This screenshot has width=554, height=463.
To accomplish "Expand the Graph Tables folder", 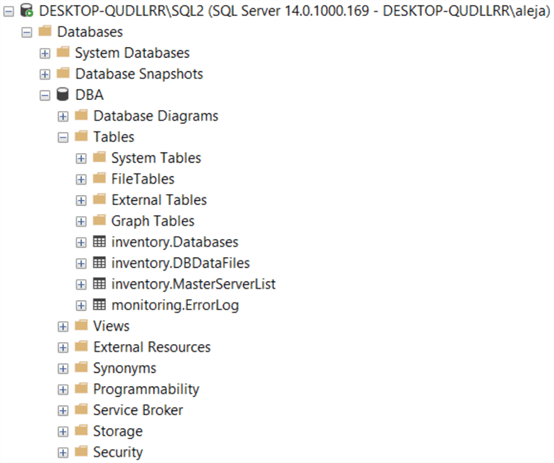I will [81, 222].
